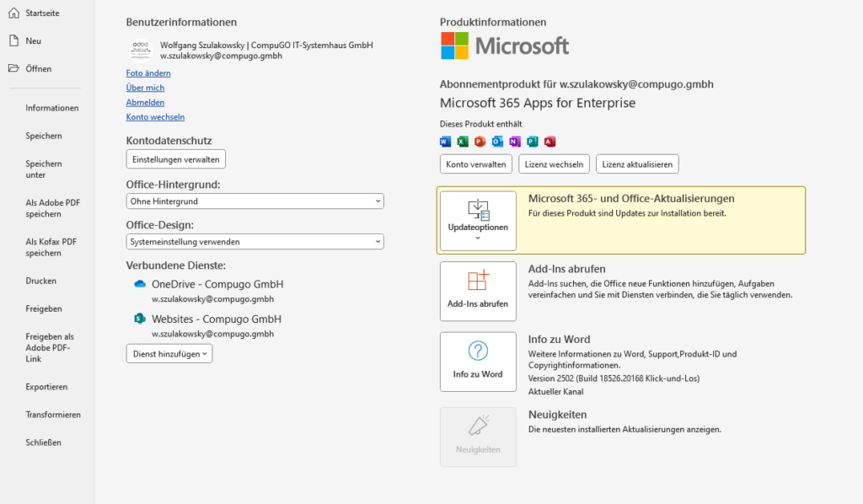Open the Dienst hinzufügen dropdown
Viewport: 863px width, 504px height.
click(169, 354)
